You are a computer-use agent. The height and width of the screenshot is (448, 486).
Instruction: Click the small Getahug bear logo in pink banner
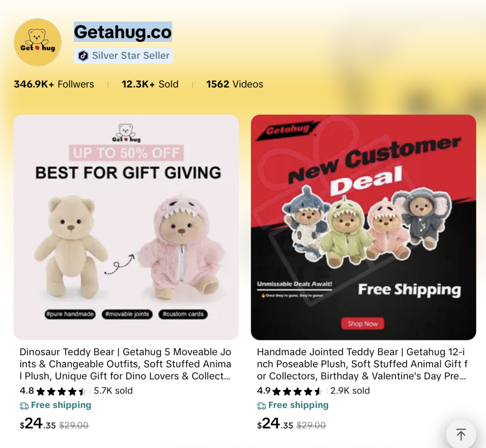[126, 133]
